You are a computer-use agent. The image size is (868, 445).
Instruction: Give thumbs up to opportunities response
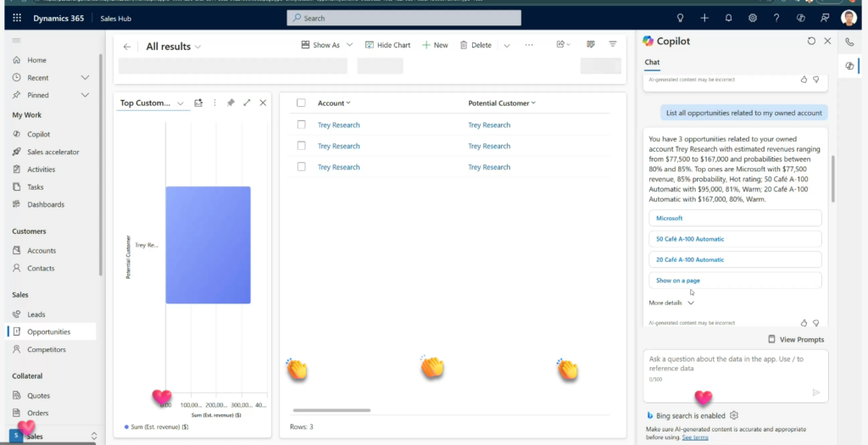tap(804, 323)
